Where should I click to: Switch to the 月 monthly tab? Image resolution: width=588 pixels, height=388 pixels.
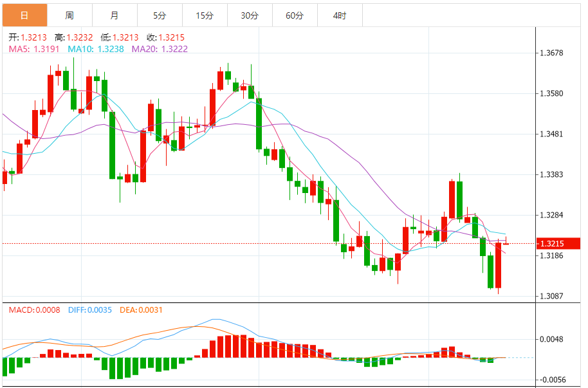point(115,15)
